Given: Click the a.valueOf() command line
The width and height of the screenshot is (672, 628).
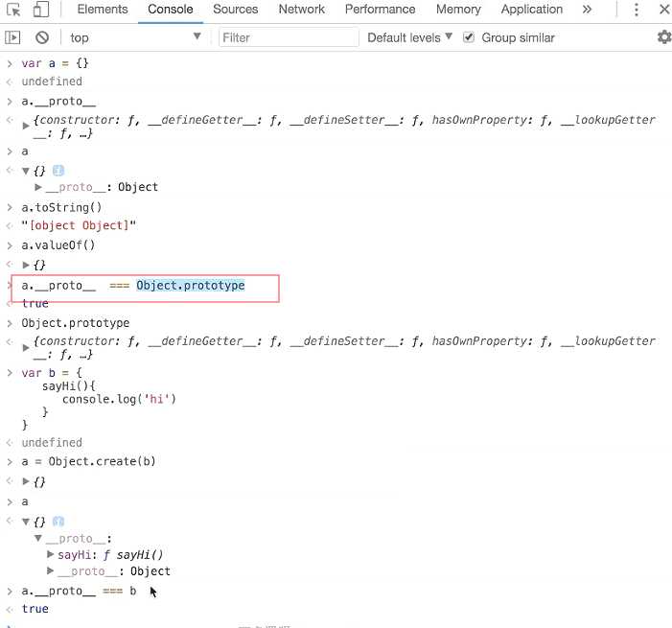Looking at the screenshot, I should 58,245.
